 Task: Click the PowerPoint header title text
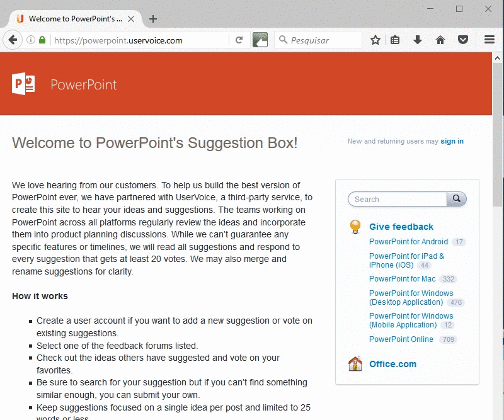coord(84,84)
